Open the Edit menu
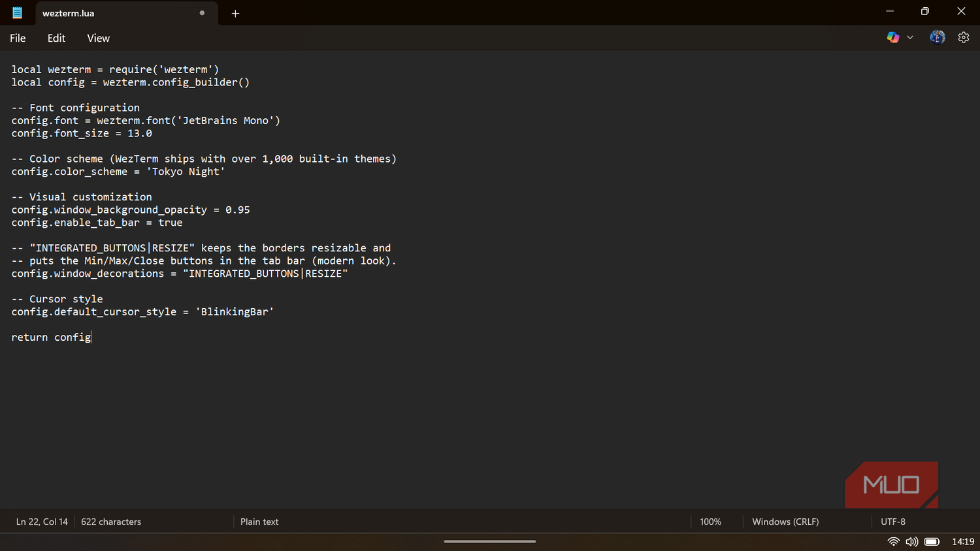This screenshot has height=551, width=980. click(x=56, y=38)
